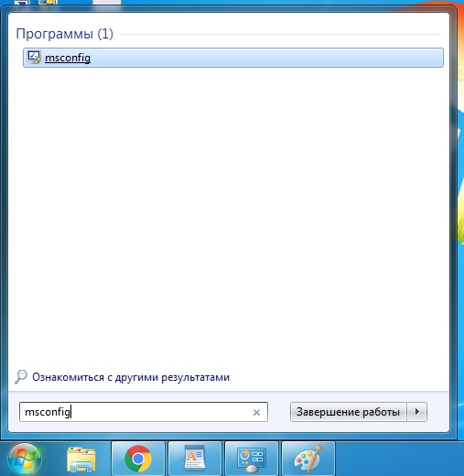
Task: Click the Windows Start orb
Action: [25, 459]
